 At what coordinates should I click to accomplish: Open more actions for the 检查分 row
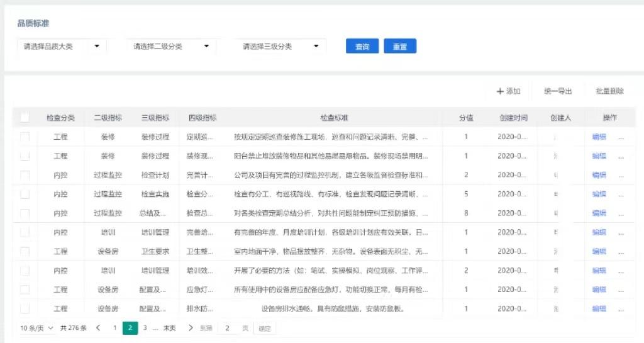pyautogui.click(x=621, y=194)
